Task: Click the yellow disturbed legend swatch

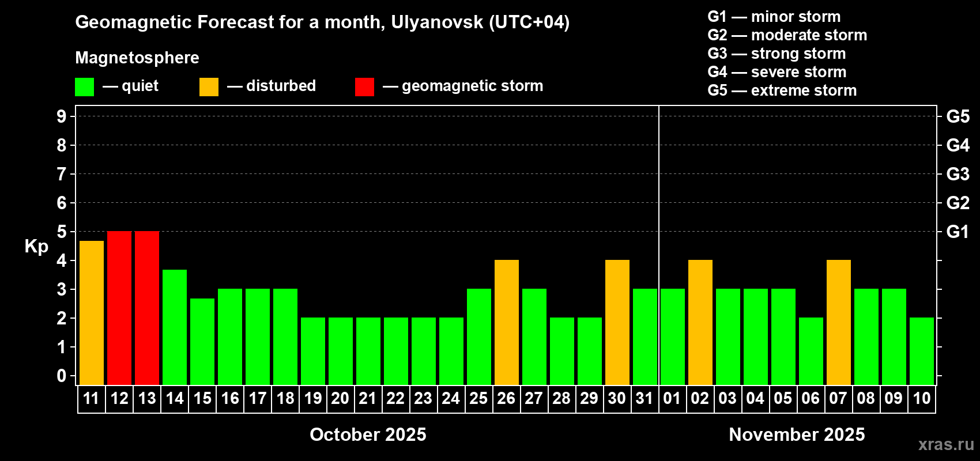Action: pyautogui.click(x=209, y=87)
